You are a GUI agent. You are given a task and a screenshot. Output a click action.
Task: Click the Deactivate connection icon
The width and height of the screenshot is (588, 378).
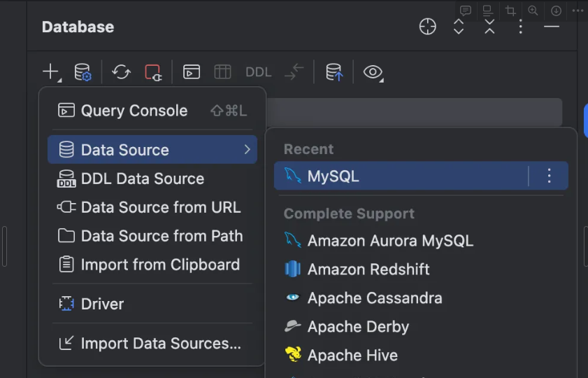click(153, 72)
